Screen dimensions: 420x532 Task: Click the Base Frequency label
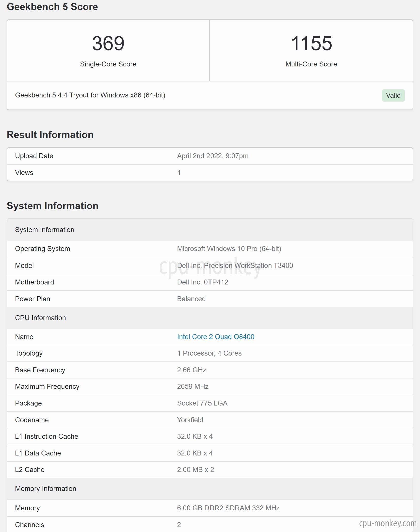coord(40,370)
